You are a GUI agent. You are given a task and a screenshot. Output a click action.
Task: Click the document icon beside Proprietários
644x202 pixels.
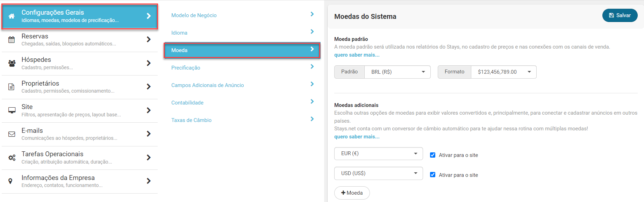(x=12, y=87)
